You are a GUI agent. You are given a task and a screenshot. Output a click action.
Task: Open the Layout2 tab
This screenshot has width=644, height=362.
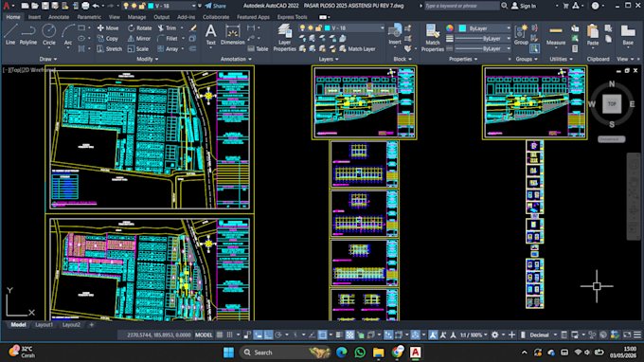click(71, 325)
